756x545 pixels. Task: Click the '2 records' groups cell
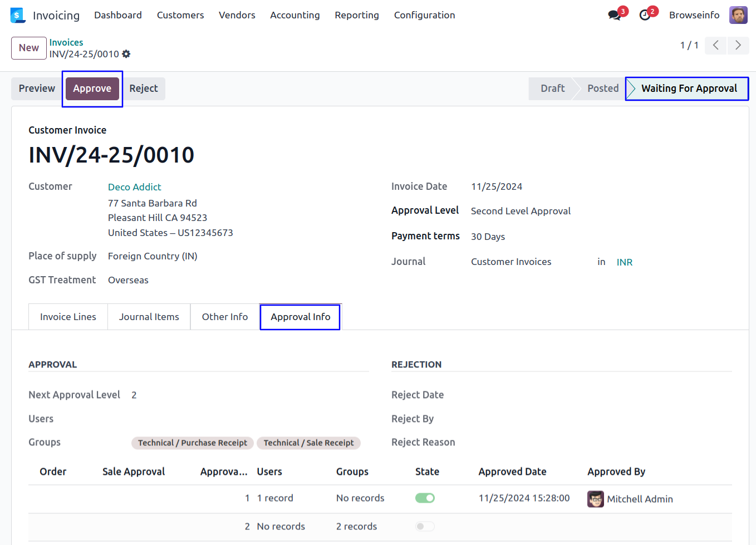pyautogui.click(x=356, y=527)
